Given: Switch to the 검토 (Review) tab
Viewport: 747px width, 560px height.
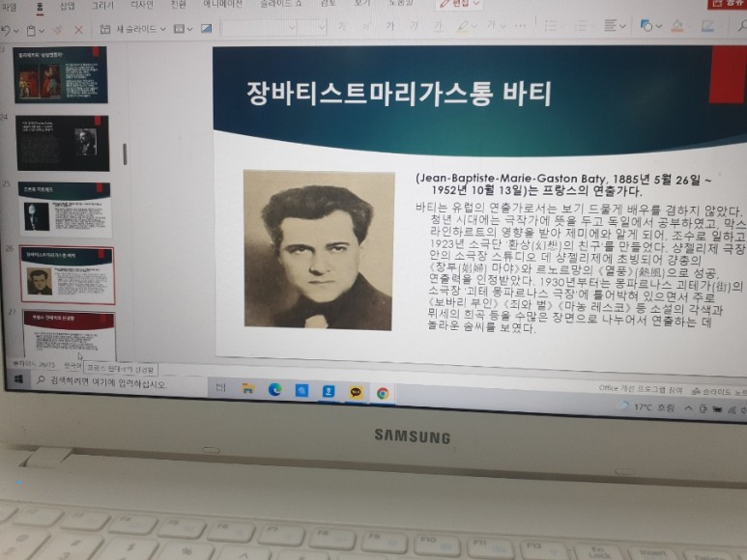Looking at the screenshot, I should [x=329, y=3].
